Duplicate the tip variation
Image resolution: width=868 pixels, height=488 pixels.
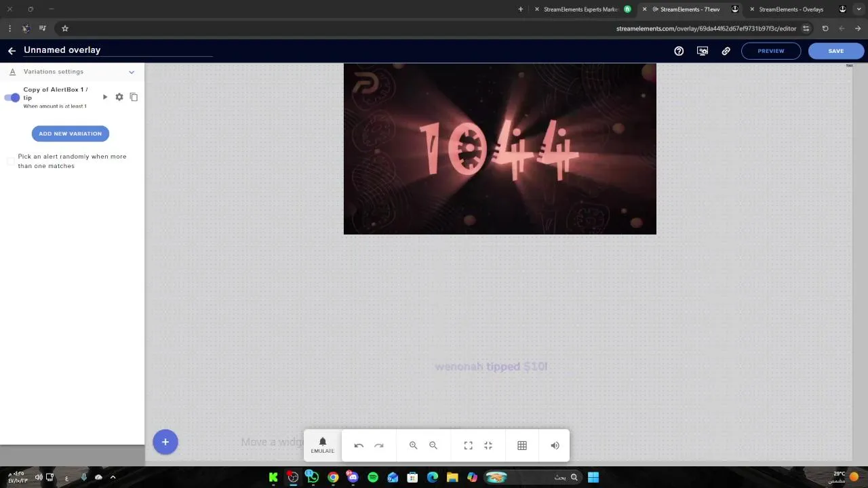coord(134,97)
